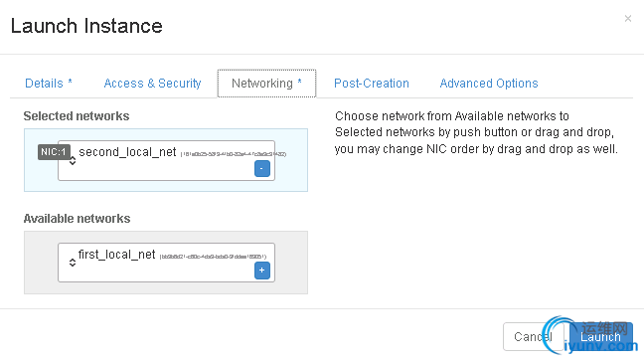The image size is (644, 362).
Task: Select the second_local_net network name
Action: [x=127, y=152]
